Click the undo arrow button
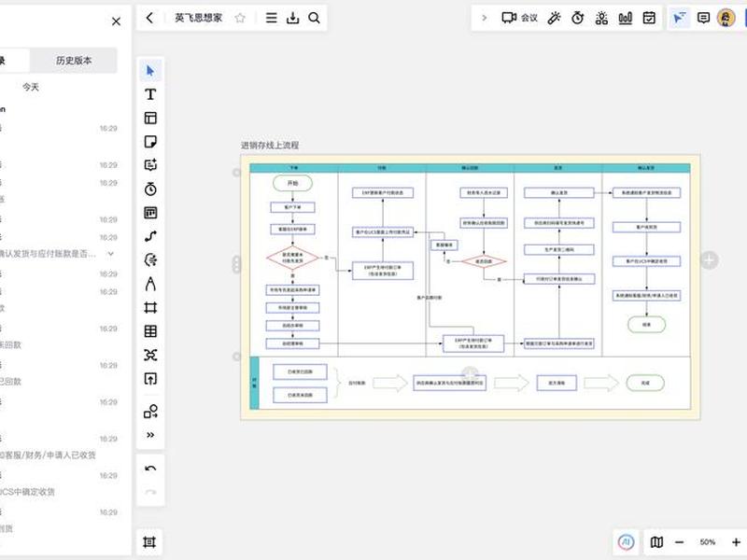The height and width of the screenshot is (560, 747). [150, 469]
